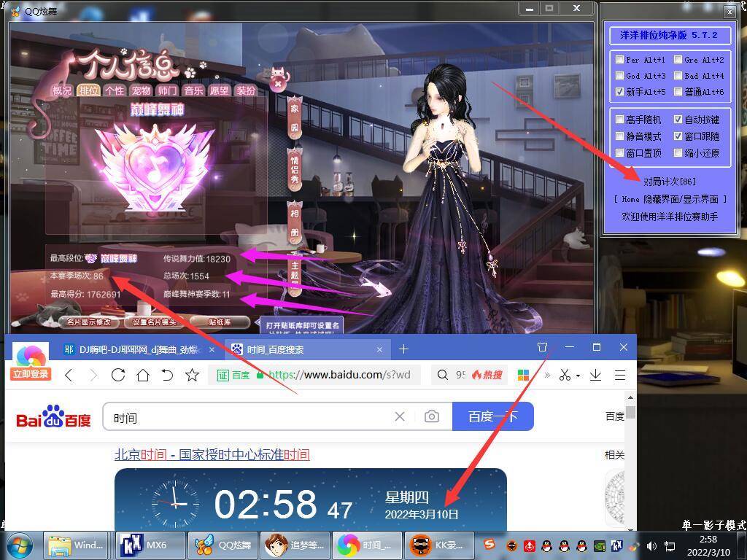This screenshot has height=560, width=747.
Task: Click the Baidu logo
Action: pos(53,416)
